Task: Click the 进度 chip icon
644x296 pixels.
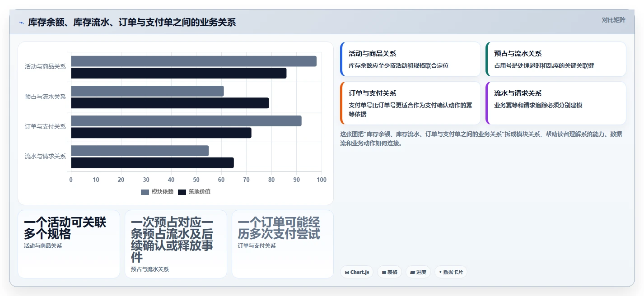Action: pyautogui.click(x=412, y=273)
